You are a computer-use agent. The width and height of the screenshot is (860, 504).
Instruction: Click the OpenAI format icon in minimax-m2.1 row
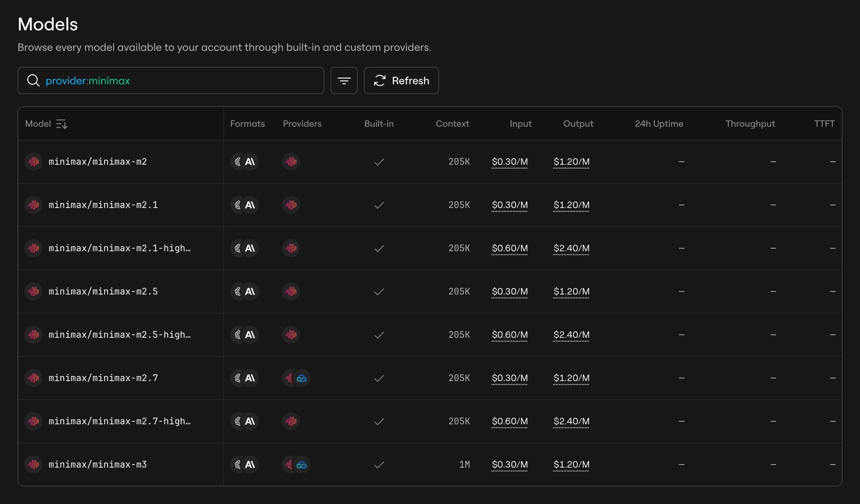tap(238, 205)
